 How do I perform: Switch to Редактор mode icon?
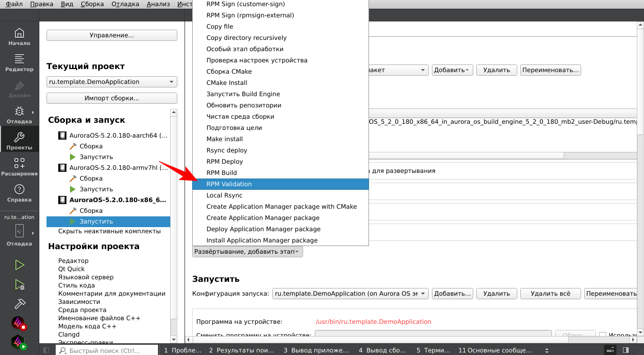click(x=19, y=62)
